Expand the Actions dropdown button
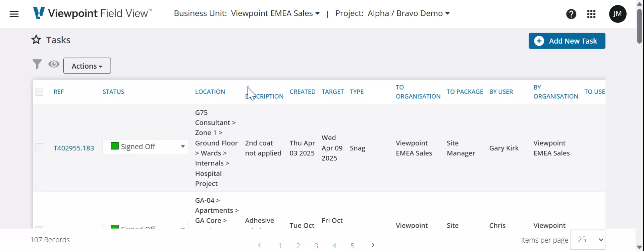644x251 pixels. [87, 66]
